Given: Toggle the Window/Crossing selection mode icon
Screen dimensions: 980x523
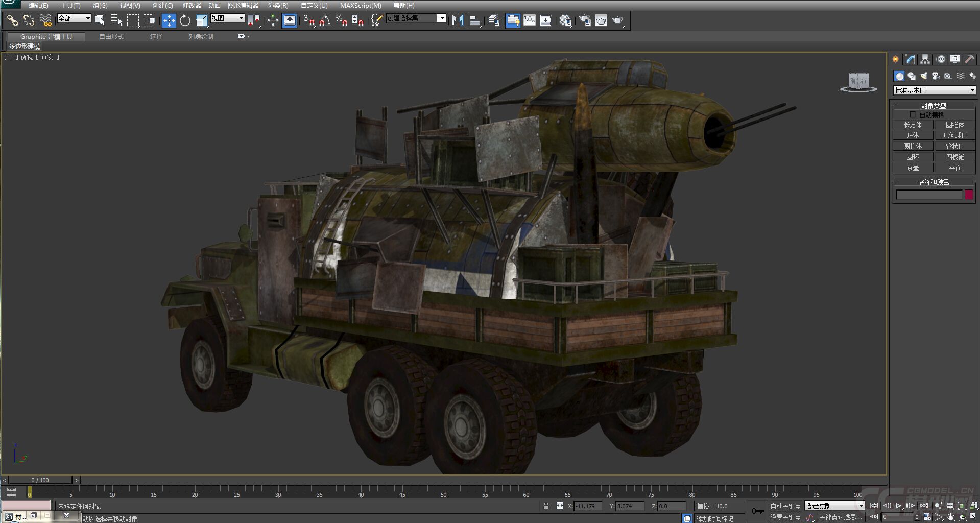Looking at the screenshot, I should pos(149,20).
